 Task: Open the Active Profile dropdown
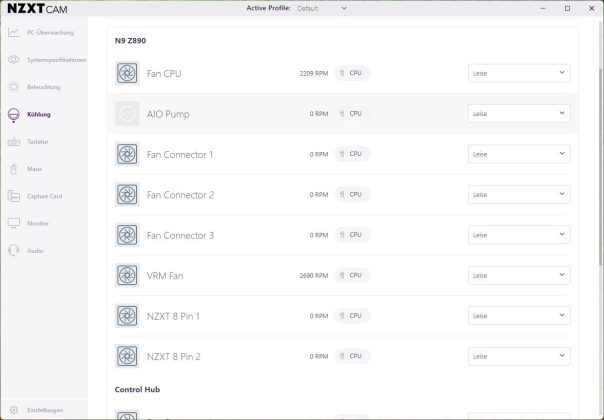pyautogui.click(x=322, y=8)
